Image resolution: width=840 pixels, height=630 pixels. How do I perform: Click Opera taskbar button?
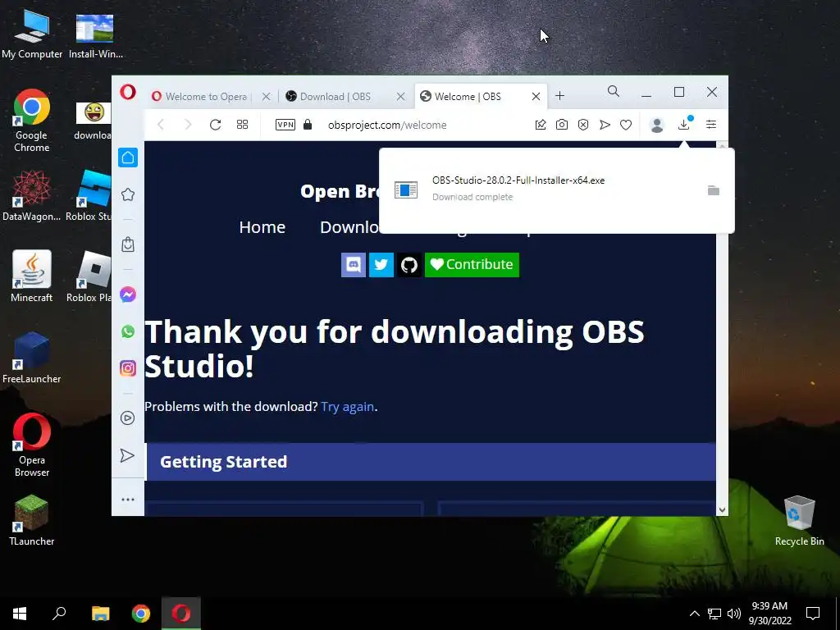click(181, 614)
